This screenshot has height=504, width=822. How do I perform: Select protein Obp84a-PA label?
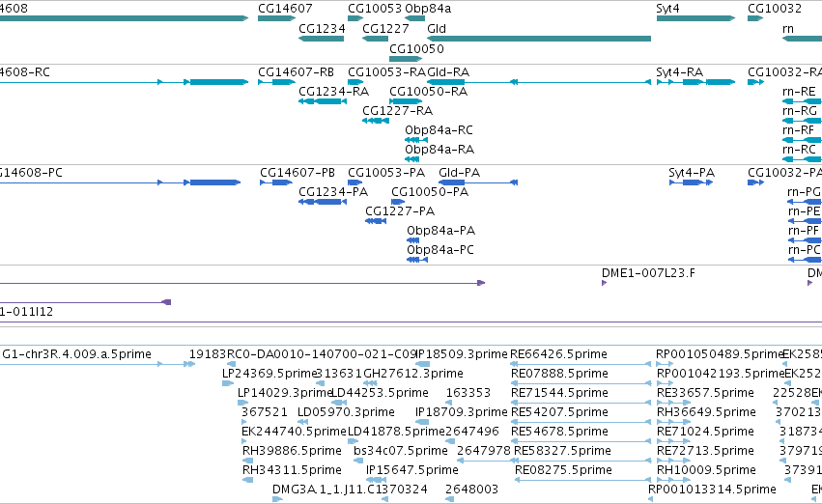(x=440, y=231)
